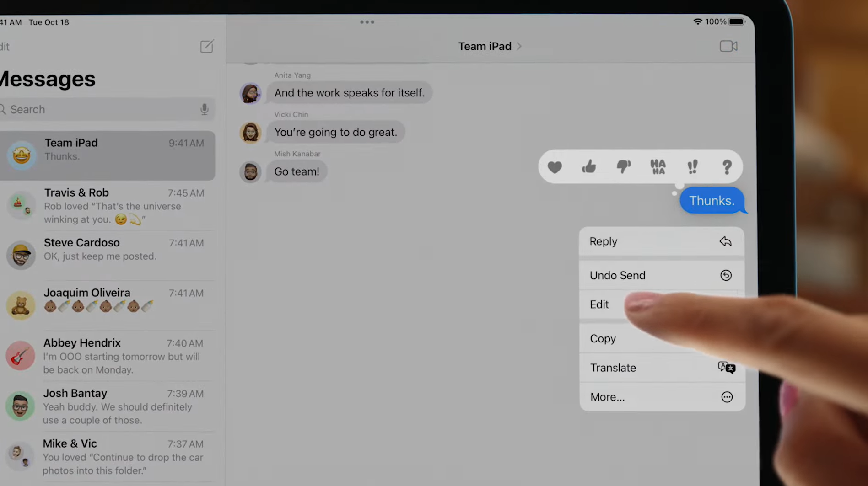Tap the "And the work speaks for itself." bubble

[350, 93]
